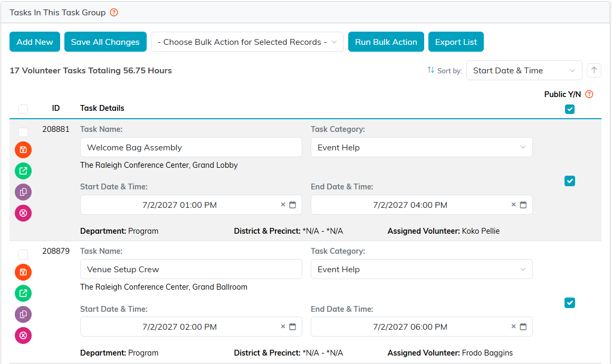Clear the 7/2/2027 01:00 PM start date
The image size is (612, 364).
pos(283,205)
